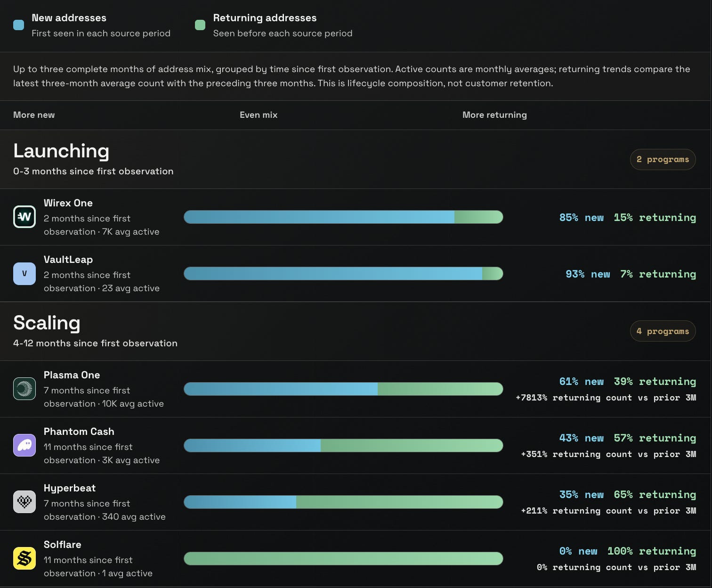Click the VaultLeap V logo icon
712x588 pixels.
pyautogui.click(x=24, y=273)
